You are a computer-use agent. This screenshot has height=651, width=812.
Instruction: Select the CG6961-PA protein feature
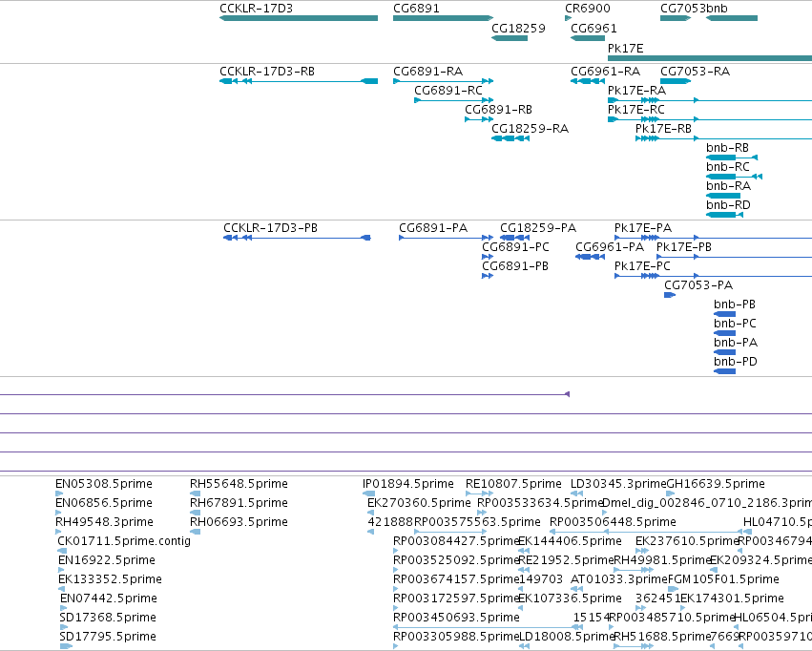591,257
